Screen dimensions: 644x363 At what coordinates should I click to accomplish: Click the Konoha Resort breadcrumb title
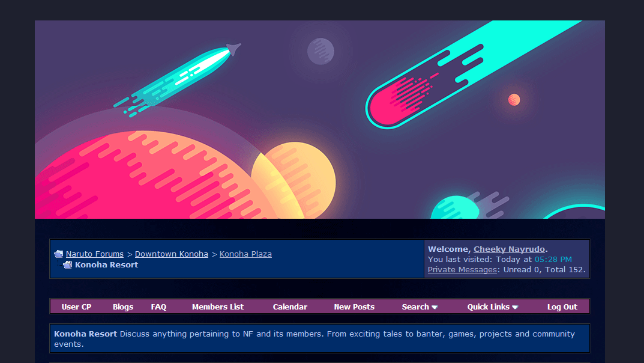click(106, 265)
